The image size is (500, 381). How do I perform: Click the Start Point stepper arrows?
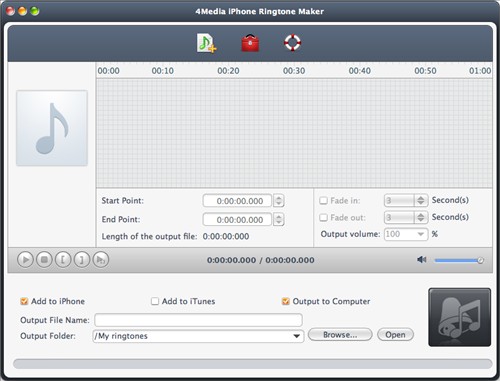point(279,201)
